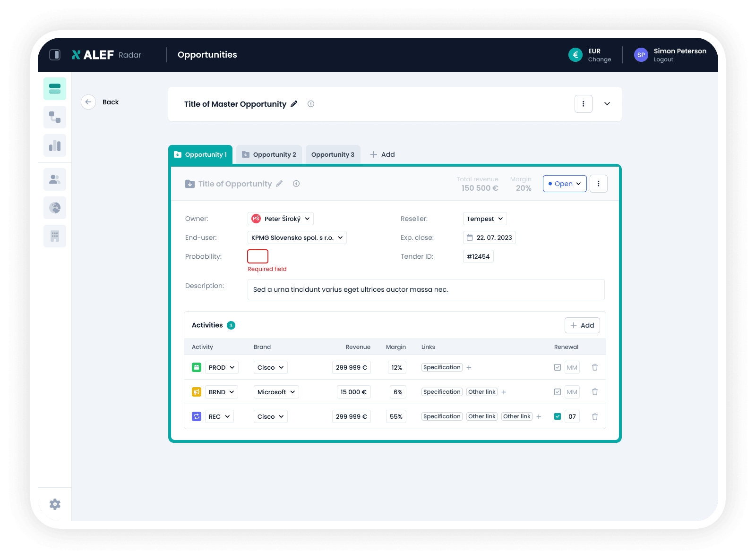This screenshot has width=756, height=559.
Task: Click the SP user avatar
Action: (641, 55)
